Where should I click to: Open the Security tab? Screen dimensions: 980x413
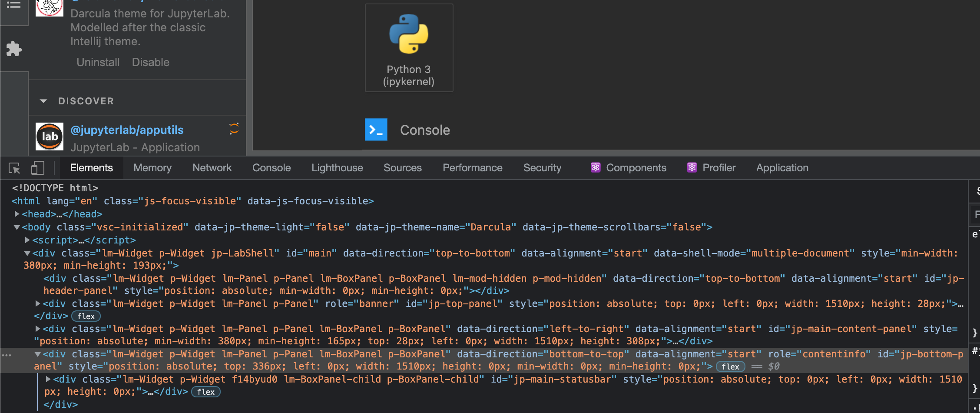[x=542, y=168]
